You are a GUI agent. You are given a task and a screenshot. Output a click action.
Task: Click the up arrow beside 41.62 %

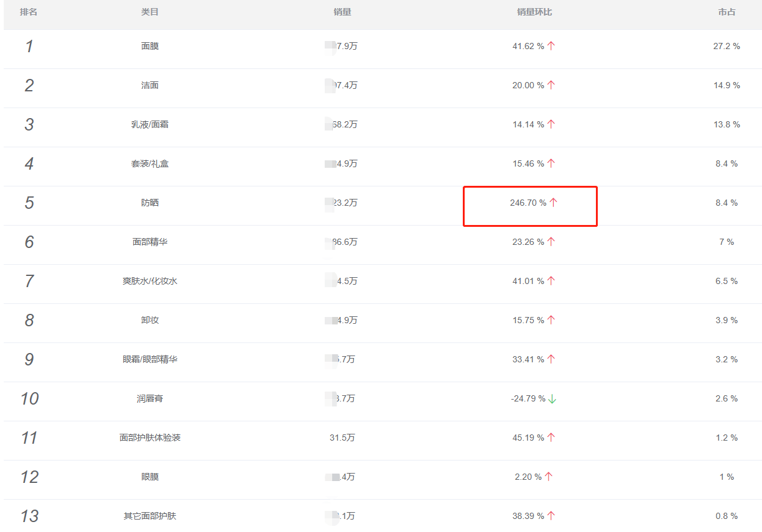pyautogui.click(x=551, y=46)
